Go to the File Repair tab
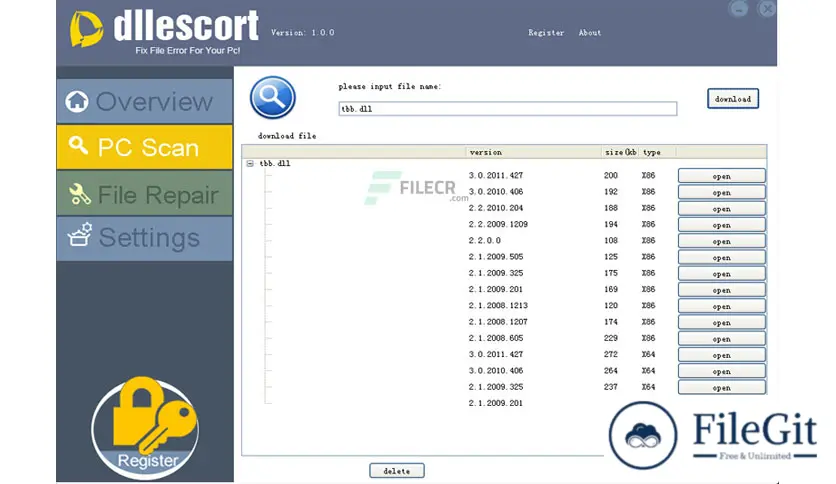Screen dimensions: 836x484 (x=144, y=193)
